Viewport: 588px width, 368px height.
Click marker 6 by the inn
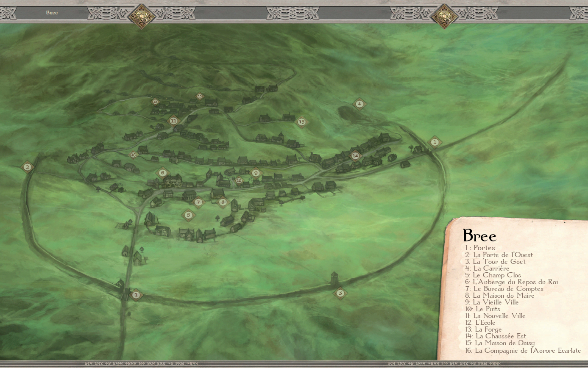point(162,173)
